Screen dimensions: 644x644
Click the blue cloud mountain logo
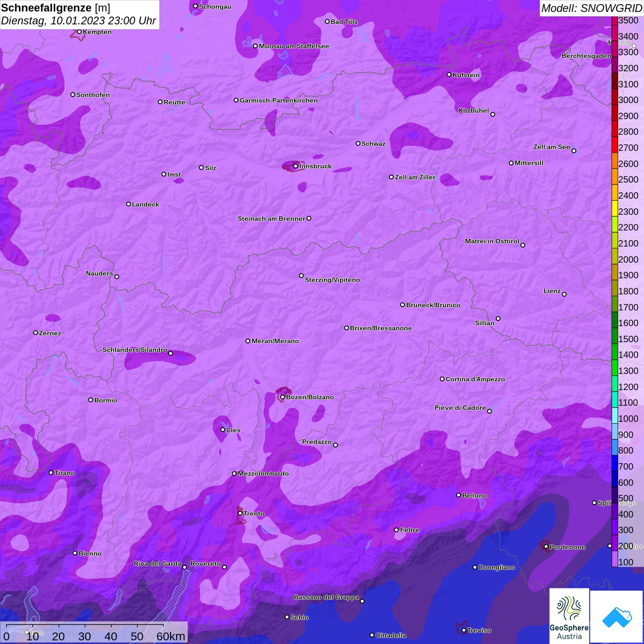[x=617, y=617]
